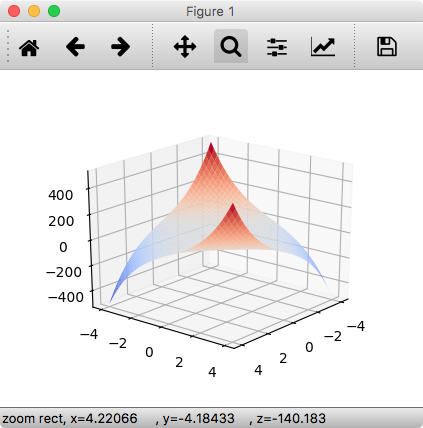
Task: Click the 400 label on the z-axis
Action: click(60, 195)
